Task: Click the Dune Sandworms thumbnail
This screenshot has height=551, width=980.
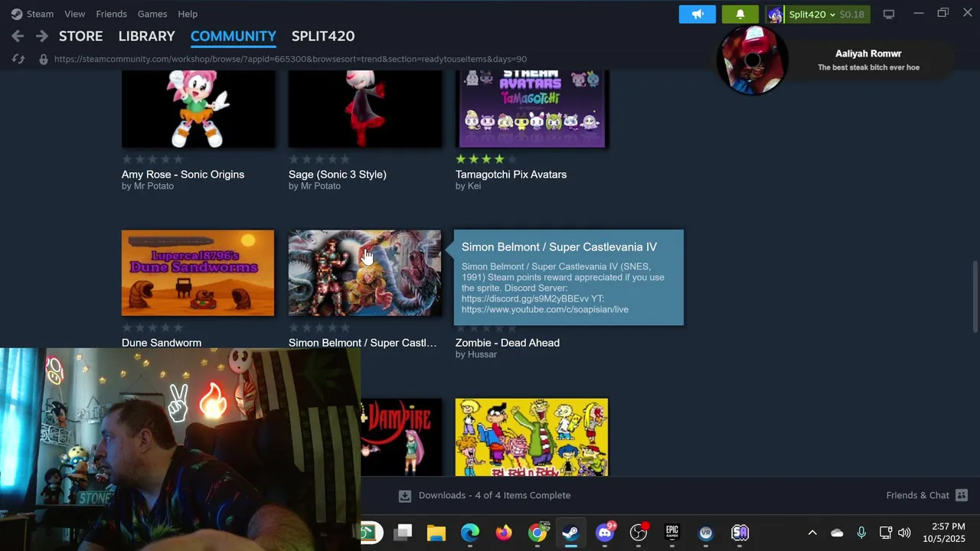Action: click(198, 273)
